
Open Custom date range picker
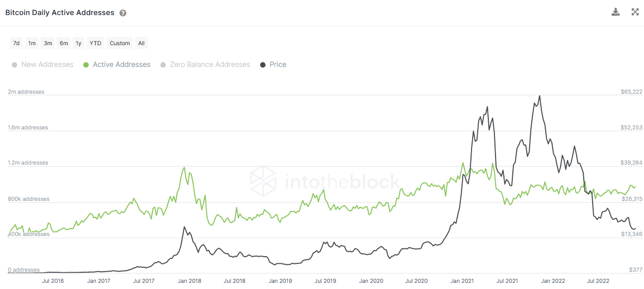[x=119, y=43]
